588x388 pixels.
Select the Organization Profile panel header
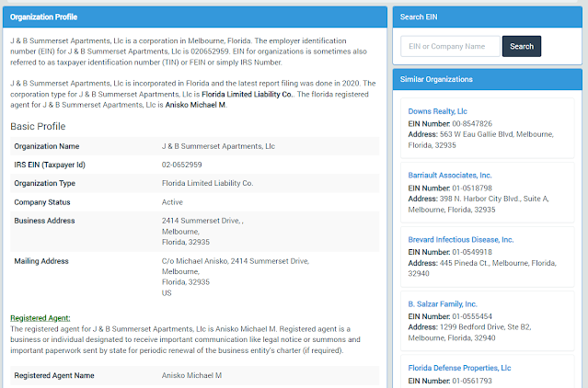(x=195, y=17)
